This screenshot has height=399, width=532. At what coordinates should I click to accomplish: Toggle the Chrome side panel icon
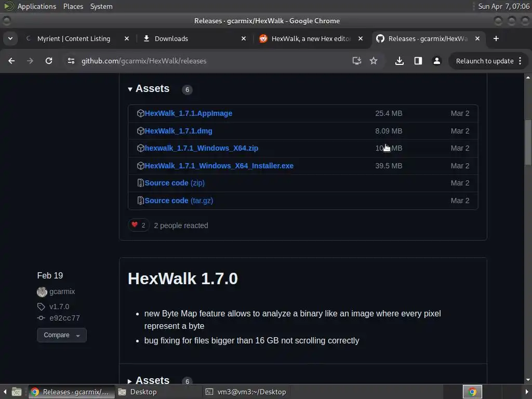418,61
